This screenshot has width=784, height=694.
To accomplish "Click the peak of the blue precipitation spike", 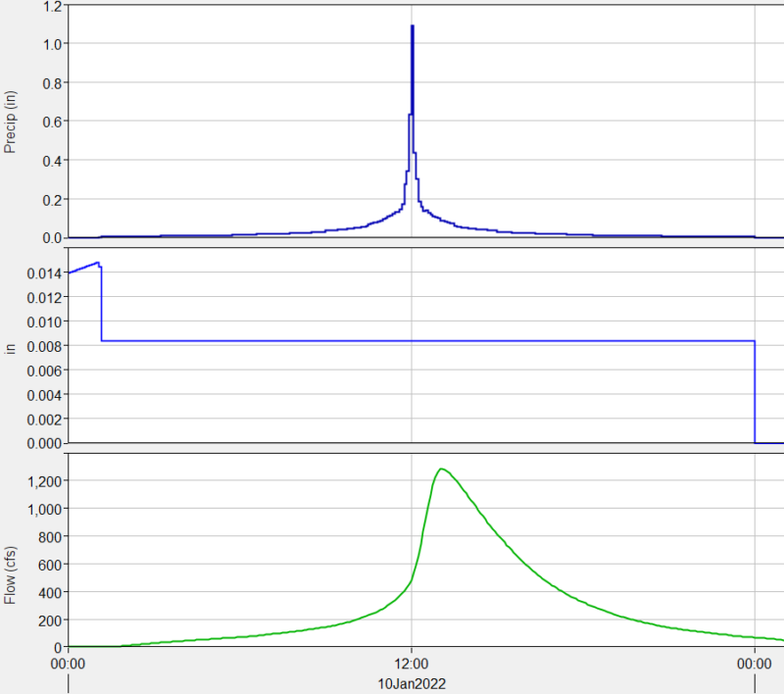I will click(412, 26).
